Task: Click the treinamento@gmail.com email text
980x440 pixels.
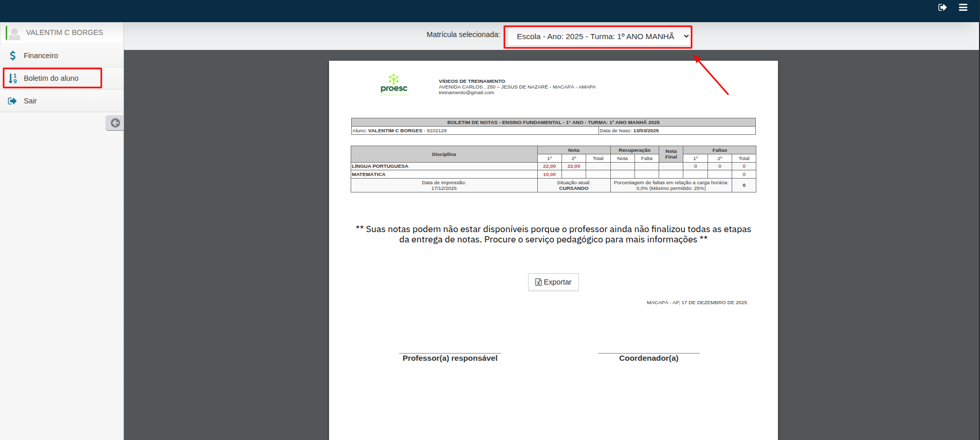Action: click(x=466, y=93)
